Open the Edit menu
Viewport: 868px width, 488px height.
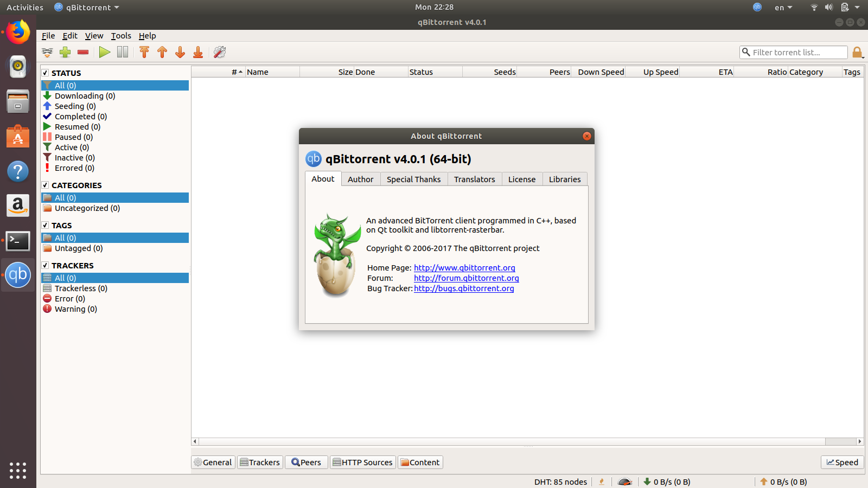pos(70,36)
